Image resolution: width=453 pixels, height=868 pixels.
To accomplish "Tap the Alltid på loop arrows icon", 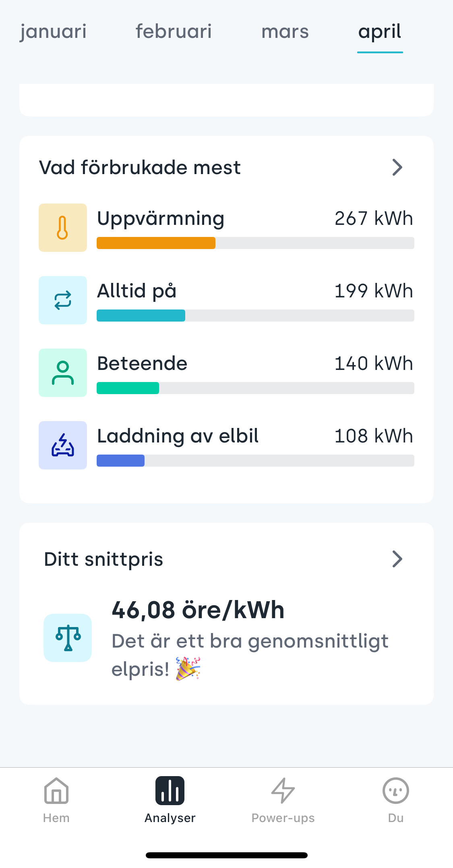I will click(62, 300).
